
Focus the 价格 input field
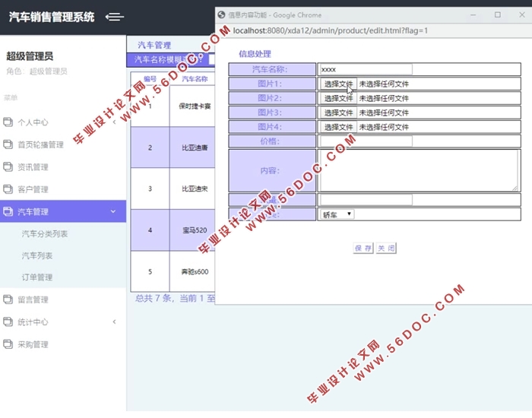click(366, 141)
